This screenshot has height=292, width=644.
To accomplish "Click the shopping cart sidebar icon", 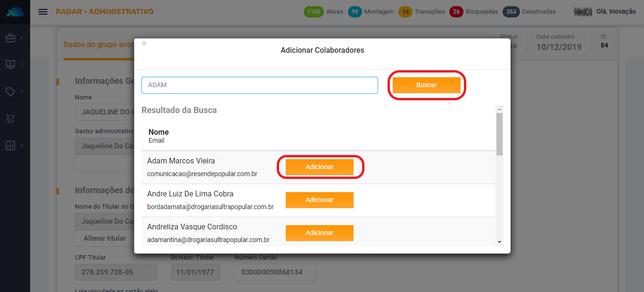I will 10,119.
